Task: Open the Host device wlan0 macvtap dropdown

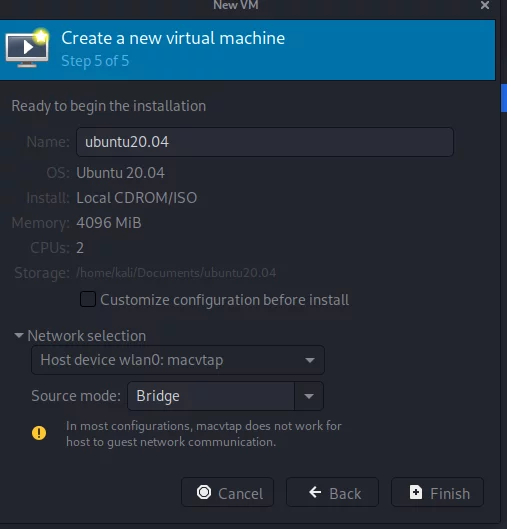Action: coord(178,360)
